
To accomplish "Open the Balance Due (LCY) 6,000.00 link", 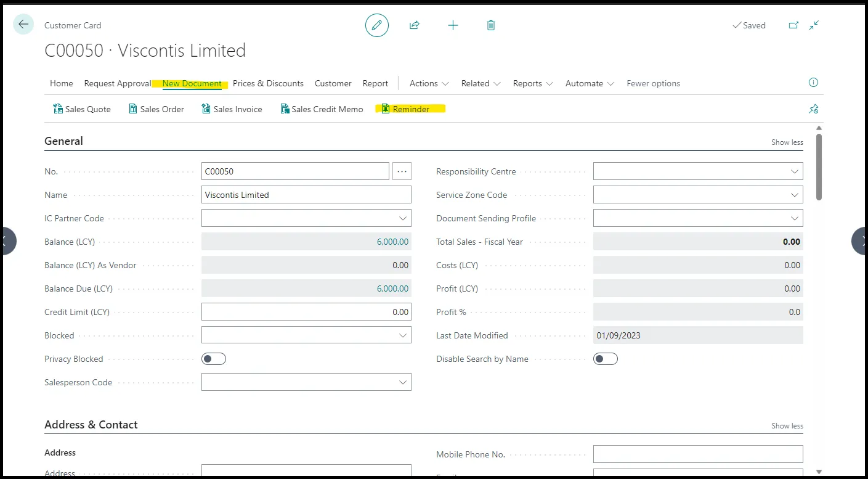I will (x=392, y=289).
